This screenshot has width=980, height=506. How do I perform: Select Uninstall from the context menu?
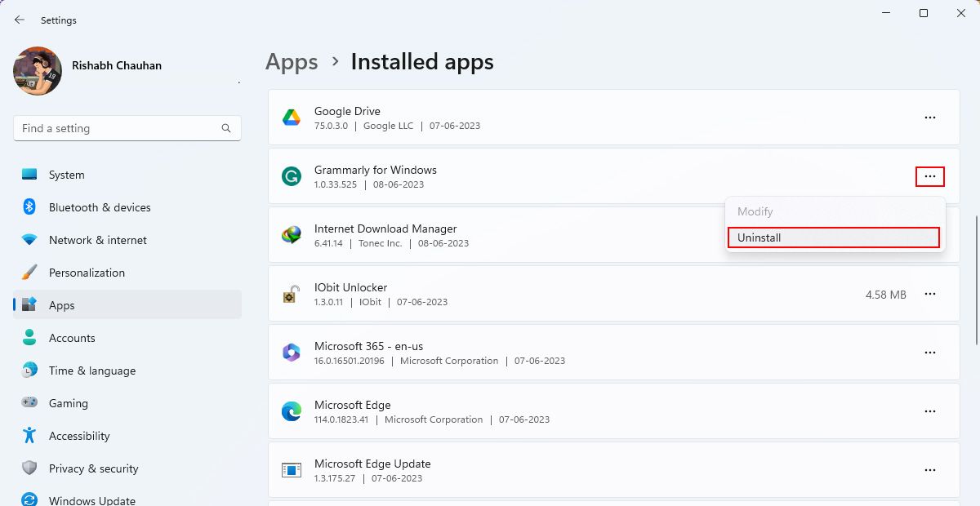(834, 237)
